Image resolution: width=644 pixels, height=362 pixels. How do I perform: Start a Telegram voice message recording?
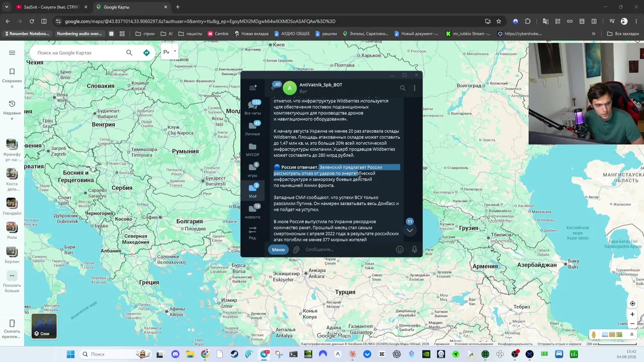[x=415, y=249]
